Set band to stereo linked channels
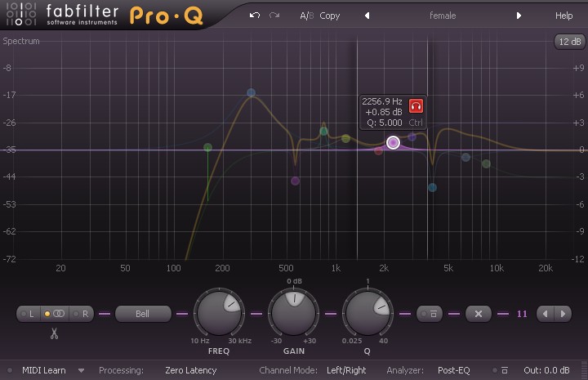The image size is (588, 380). coord(55,314)
